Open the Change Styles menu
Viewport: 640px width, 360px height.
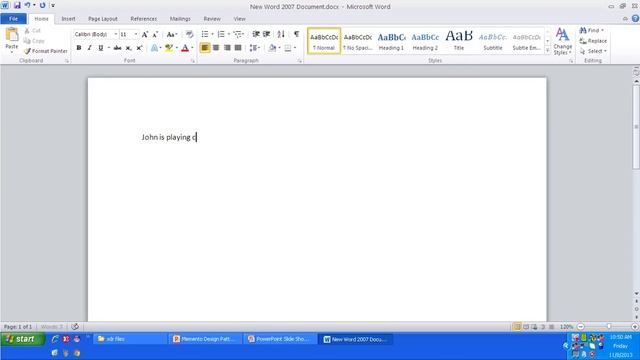coord(562,41)
